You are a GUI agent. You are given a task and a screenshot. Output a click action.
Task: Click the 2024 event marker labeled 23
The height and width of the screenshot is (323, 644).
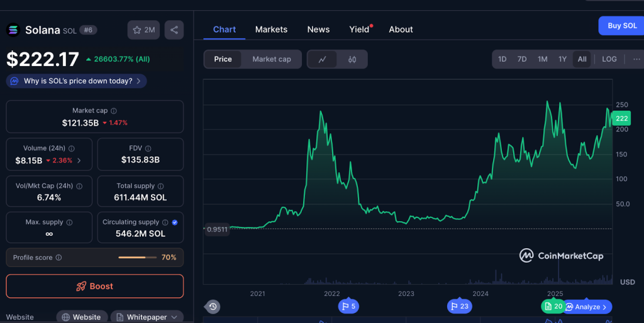[459, 306]
